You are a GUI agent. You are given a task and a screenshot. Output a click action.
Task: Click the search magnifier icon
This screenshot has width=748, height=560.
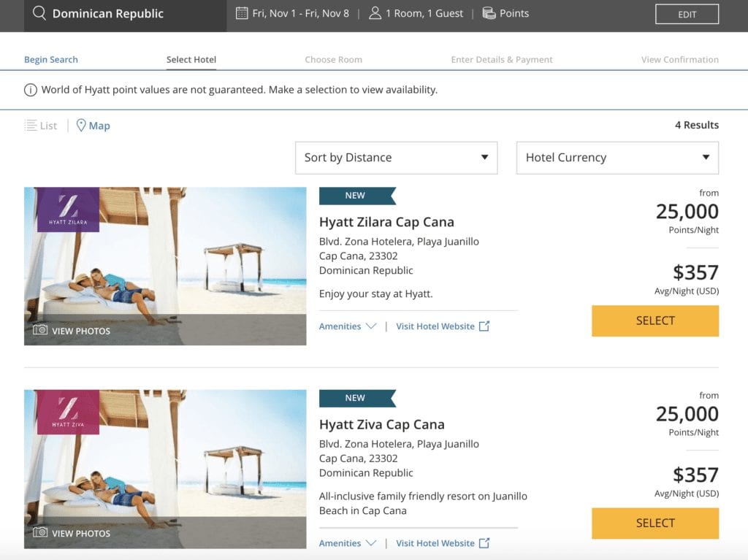click(39, 13)
